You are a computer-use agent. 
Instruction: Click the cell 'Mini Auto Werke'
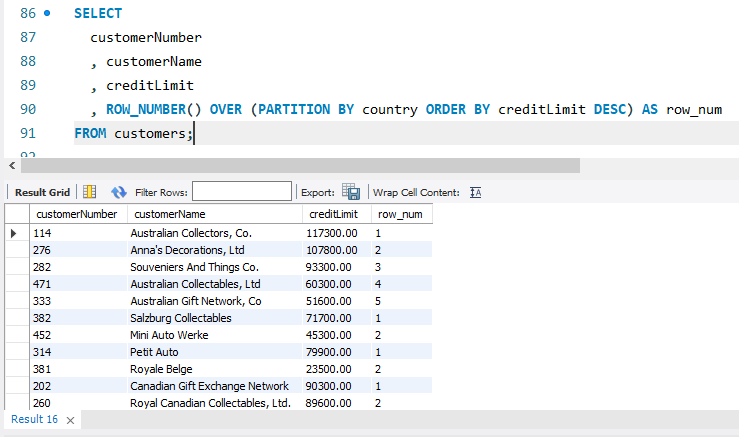(214, 335)
